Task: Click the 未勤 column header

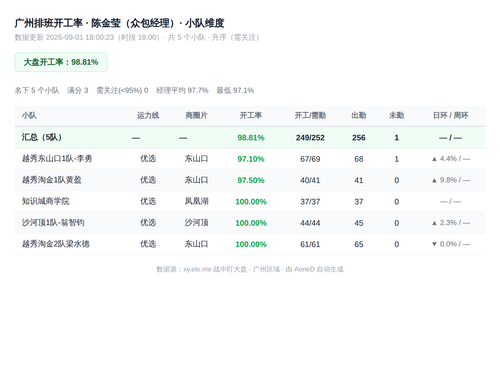Action: [396, 116]
